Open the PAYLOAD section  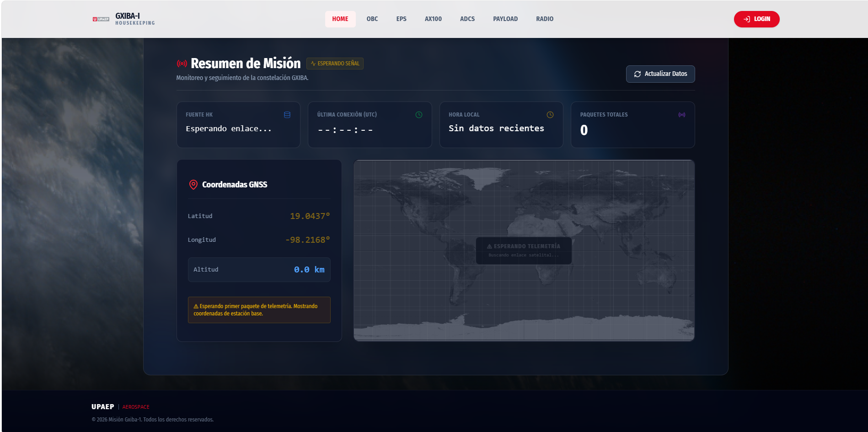click(505, 19)
